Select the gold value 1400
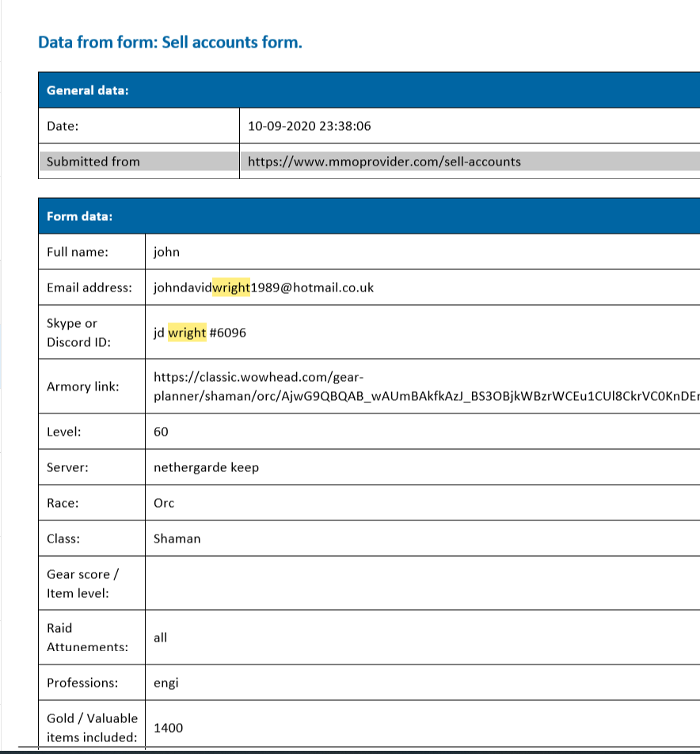Screen dimensions: 700x754 point(168,728)
